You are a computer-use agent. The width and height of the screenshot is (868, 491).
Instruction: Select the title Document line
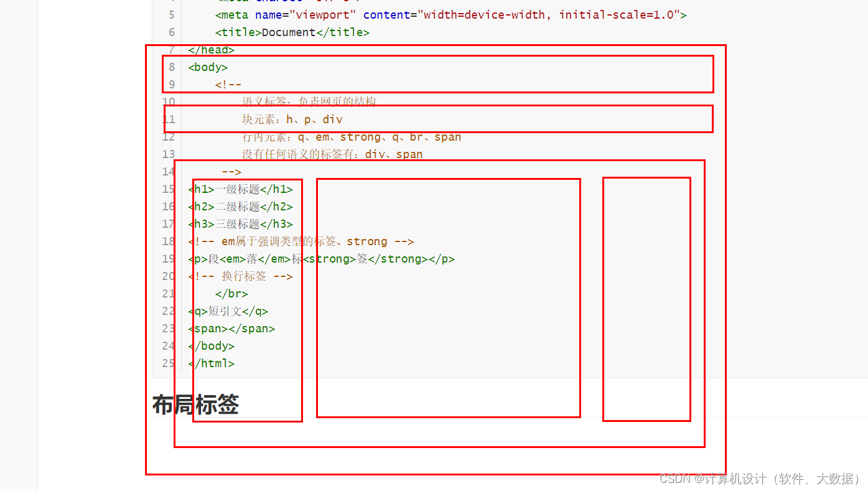[292, 32]
